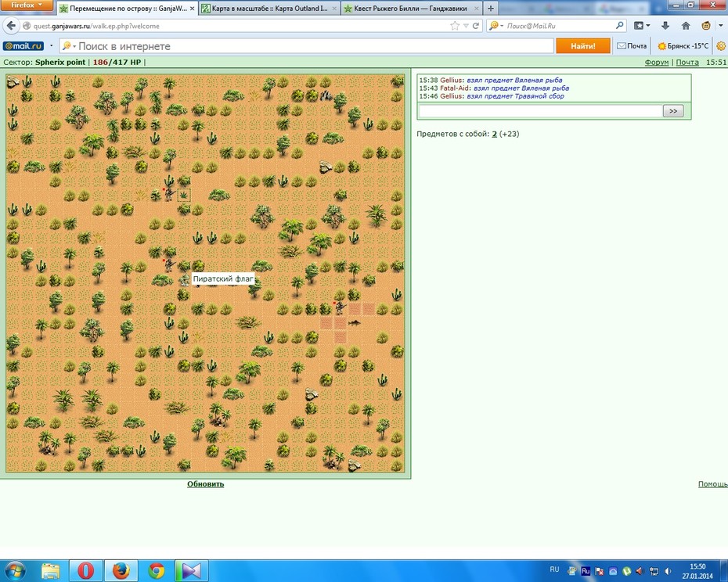Send chat message with >> button

click(673, 111)
